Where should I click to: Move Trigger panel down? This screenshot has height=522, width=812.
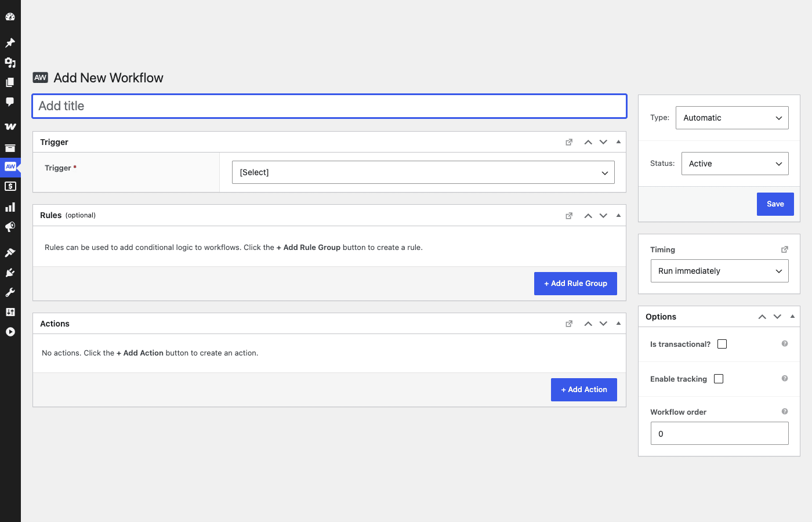click(603, 142)
